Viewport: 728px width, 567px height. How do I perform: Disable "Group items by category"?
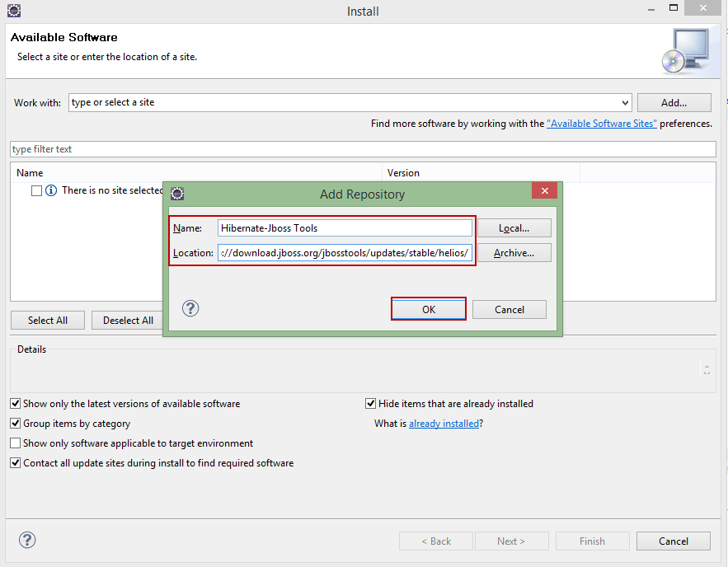15,423
